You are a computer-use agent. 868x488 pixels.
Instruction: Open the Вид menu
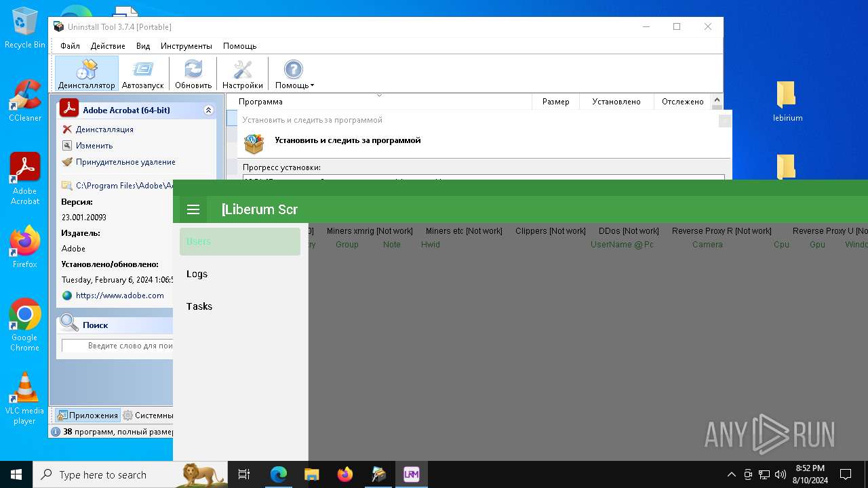click(x=143, y=46)
